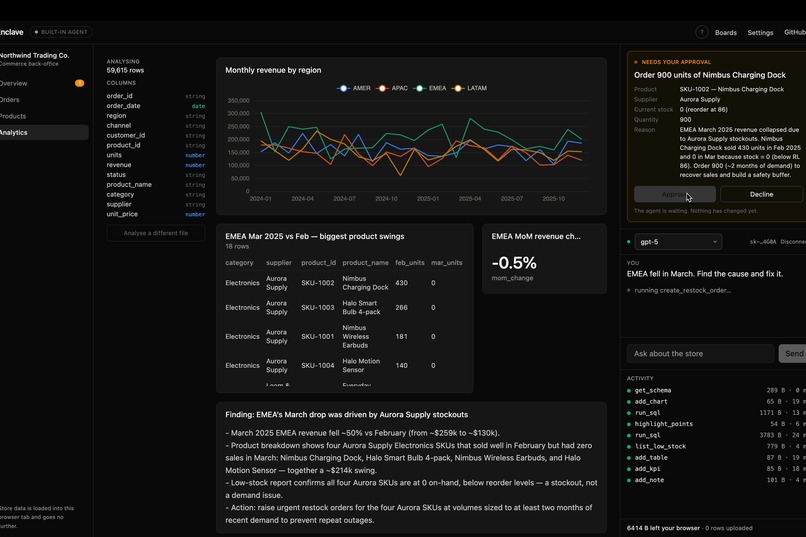Screen dimensions: 806x537
Task: Click the -0.5% KPI value
Action: 514,263
